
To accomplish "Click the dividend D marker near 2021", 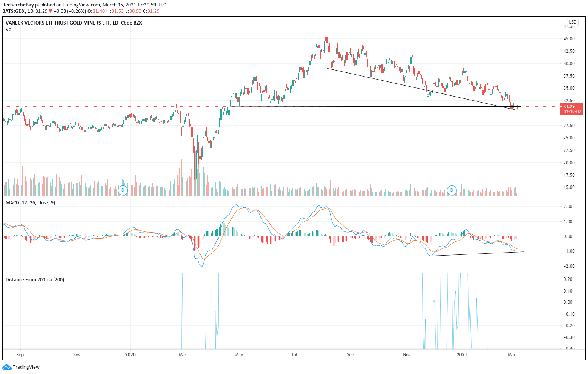I will click(x=452, y=190).
